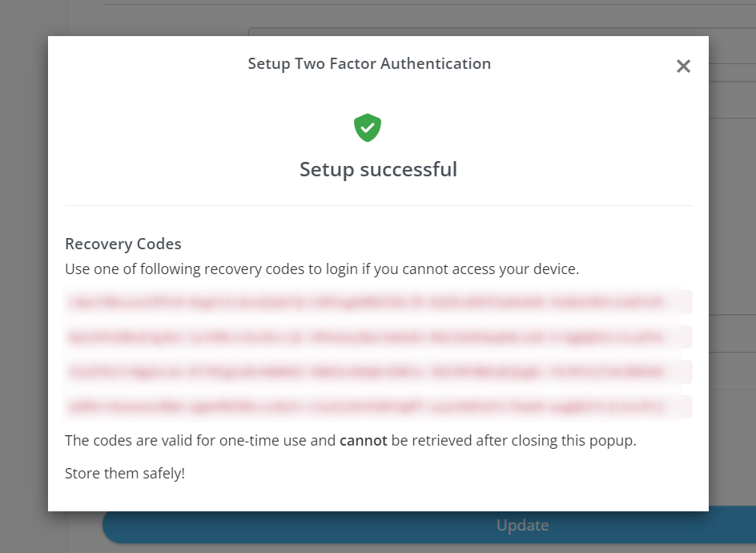Click the dimmed background field beside the third code row

click(x=732, y=372)
